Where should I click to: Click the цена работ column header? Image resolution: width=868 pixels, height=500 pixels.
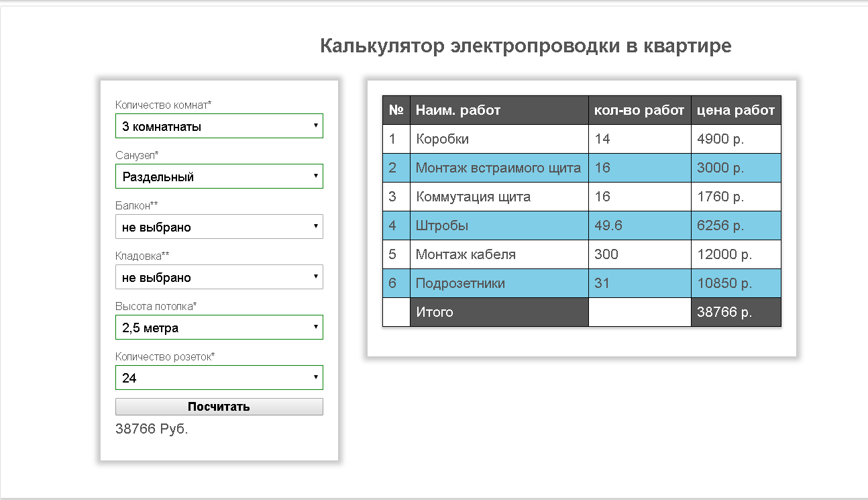coord(736,110)
